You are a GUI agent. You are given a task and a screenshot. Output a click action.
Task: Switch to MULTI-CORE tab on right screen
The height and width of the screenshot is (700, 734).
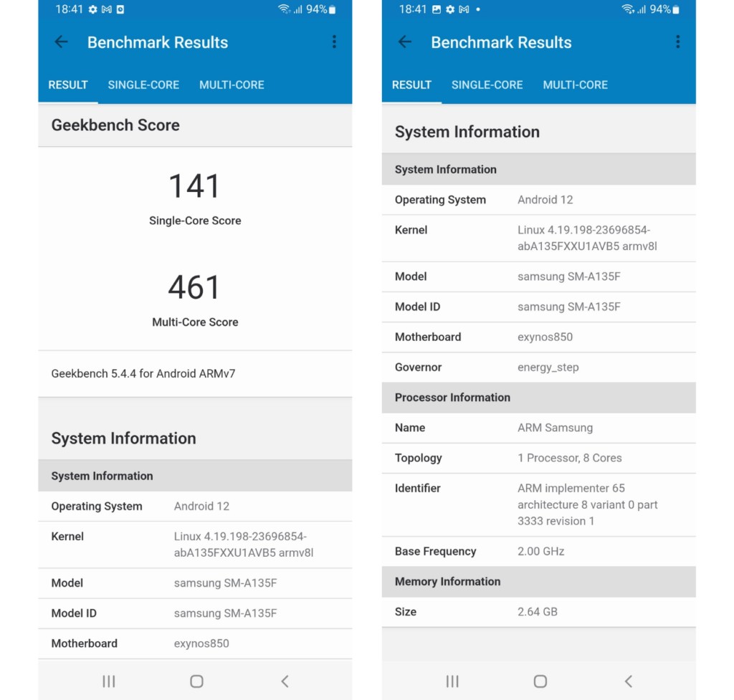576,85
